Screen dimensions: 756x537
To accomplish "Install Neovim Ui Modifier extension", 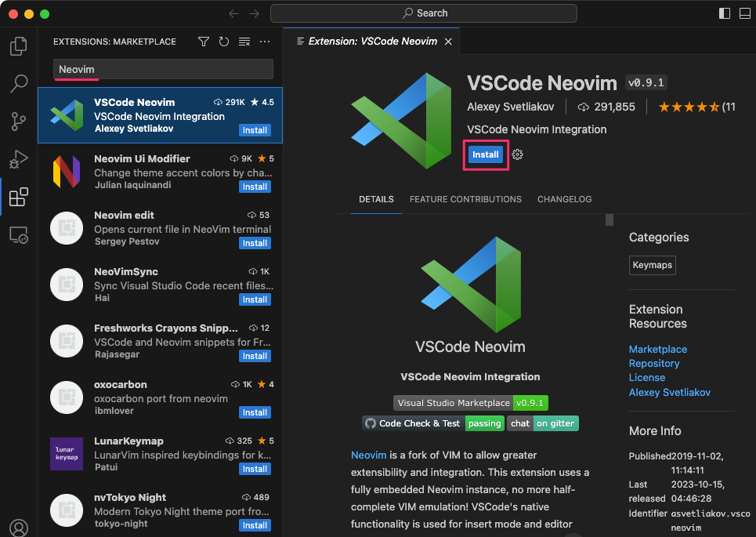I will (255, 187).
